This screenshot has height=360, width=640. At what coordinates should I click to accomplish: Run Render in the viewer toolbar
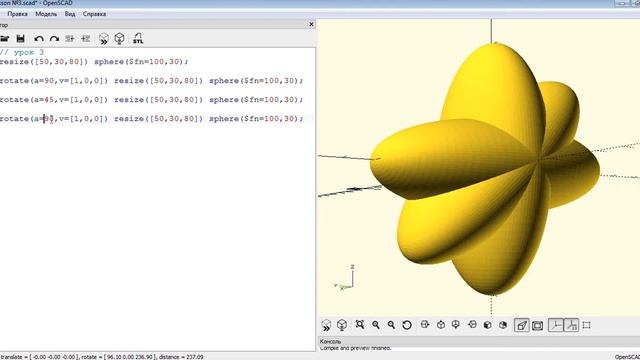(342, 325)
